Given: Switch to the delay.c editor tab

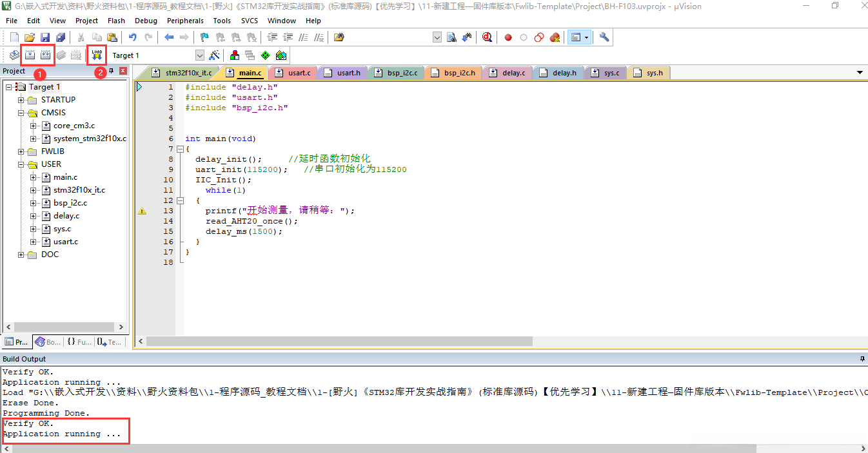Looking at the screenshot, I should pyautogui.click(x=508, y=73).
